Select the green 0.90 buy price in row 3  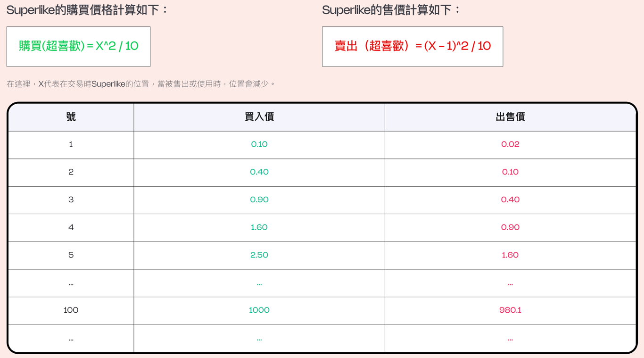pyautogui.click(x=259, y=200)
